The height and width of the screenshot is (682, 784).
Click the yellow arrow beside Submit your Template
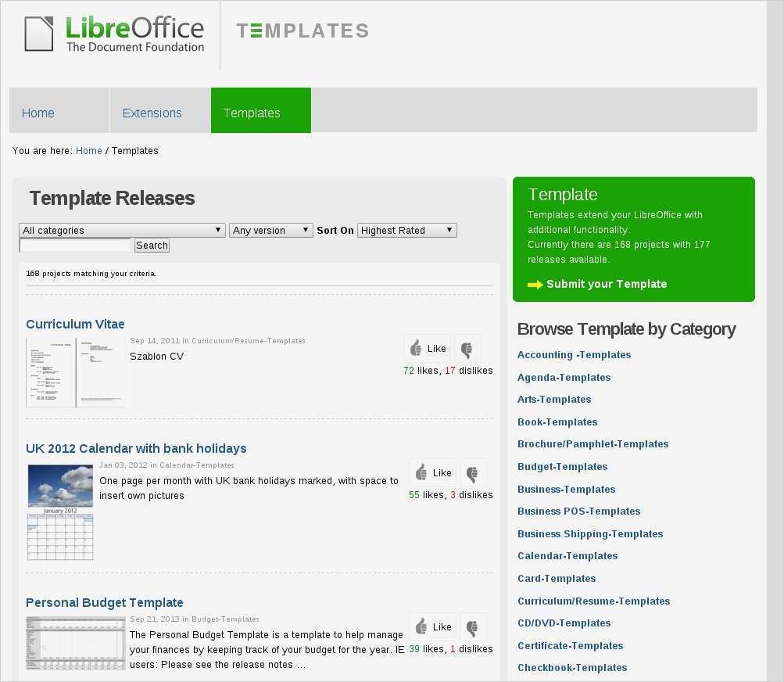coord(534,285)
